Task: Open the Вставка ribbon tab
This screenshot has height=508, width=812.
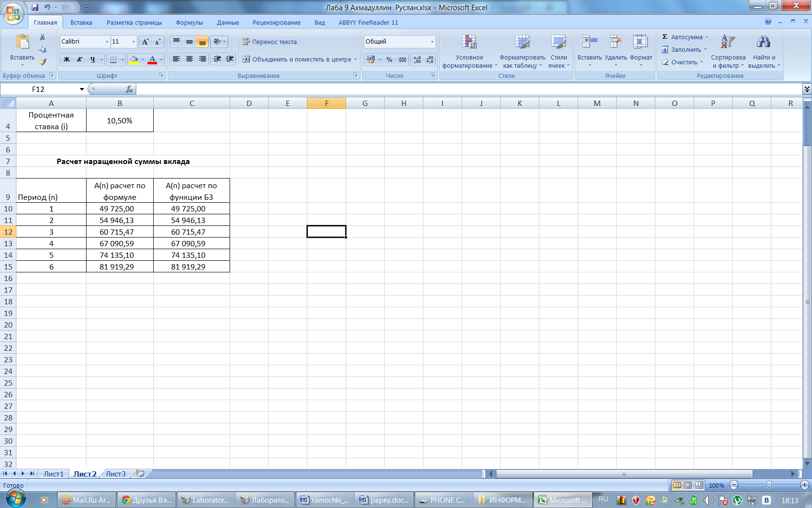Action: pyautogui.click(x=81, y=23)
